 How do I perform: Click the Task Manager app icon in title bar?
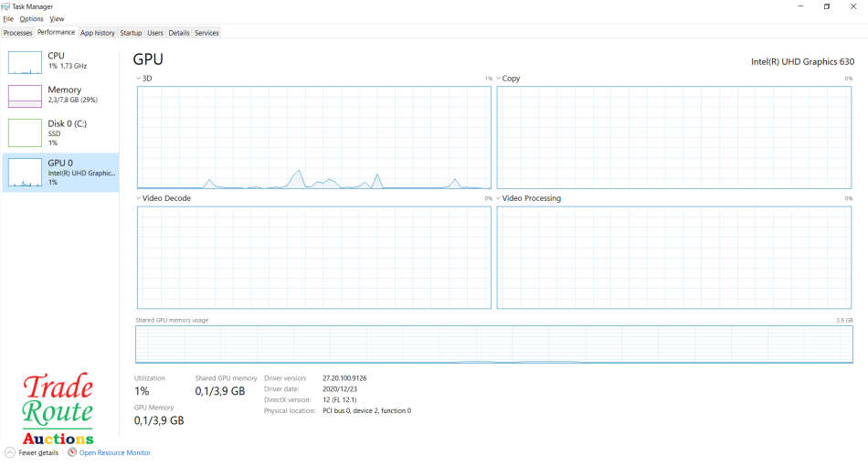tap(6, 6)
